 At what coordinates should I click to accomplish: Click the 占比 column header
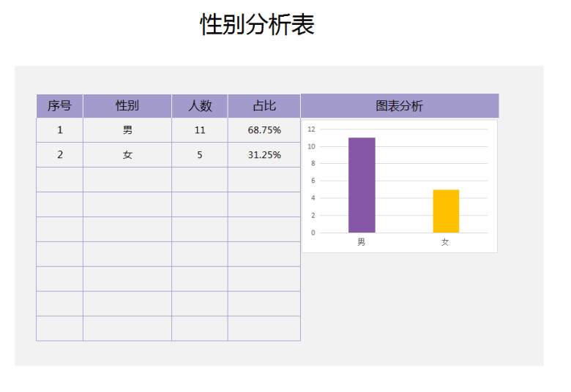(x=264, y=106)
